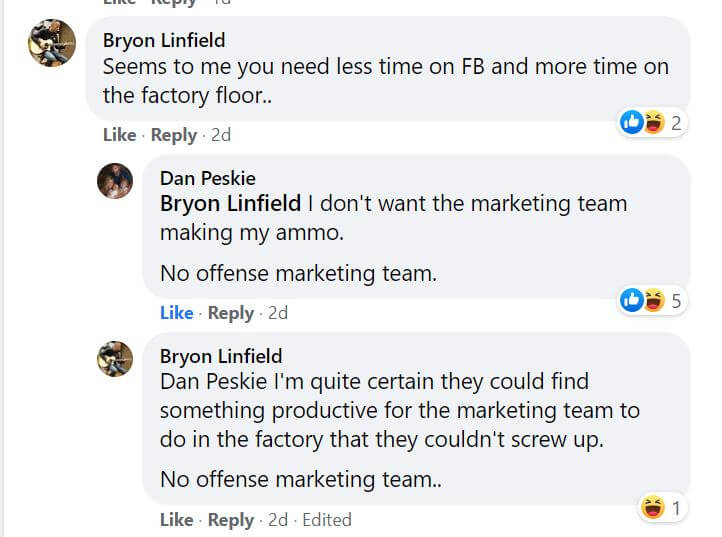Like Dan Peskie's marketing team reply
Screen dimensions: 722x537
point(176,313)
